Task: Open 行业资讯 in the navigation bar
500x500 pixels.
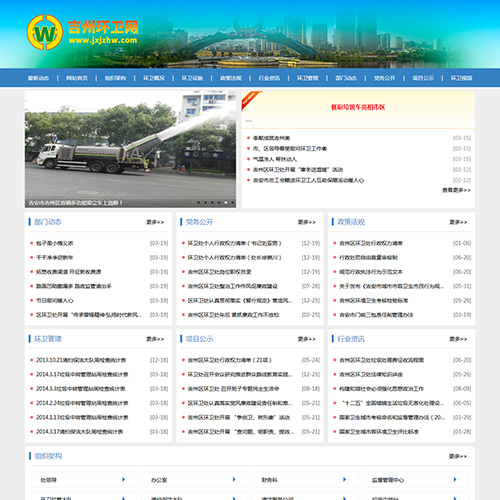Action: [269, 78]
